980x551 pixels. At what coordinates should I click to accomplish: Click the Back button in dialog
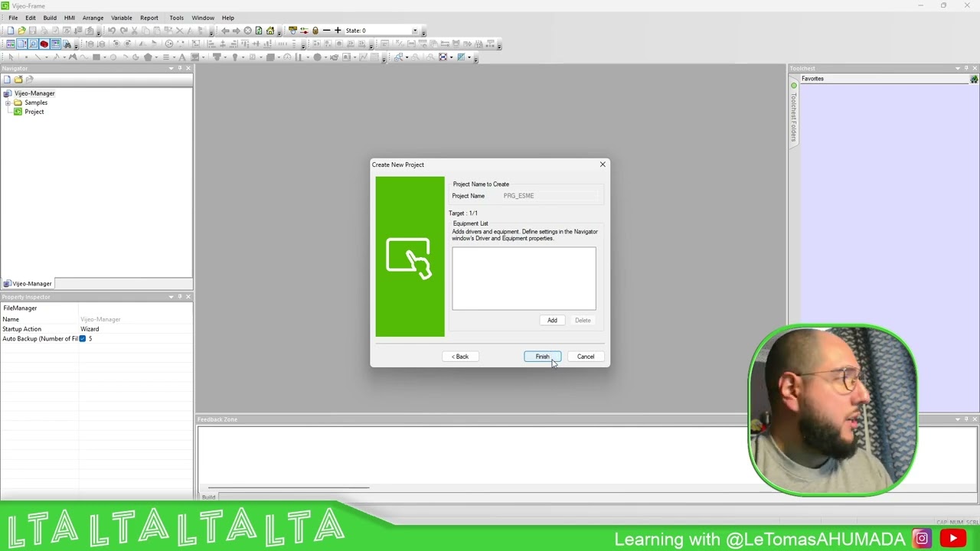[460, 357]
